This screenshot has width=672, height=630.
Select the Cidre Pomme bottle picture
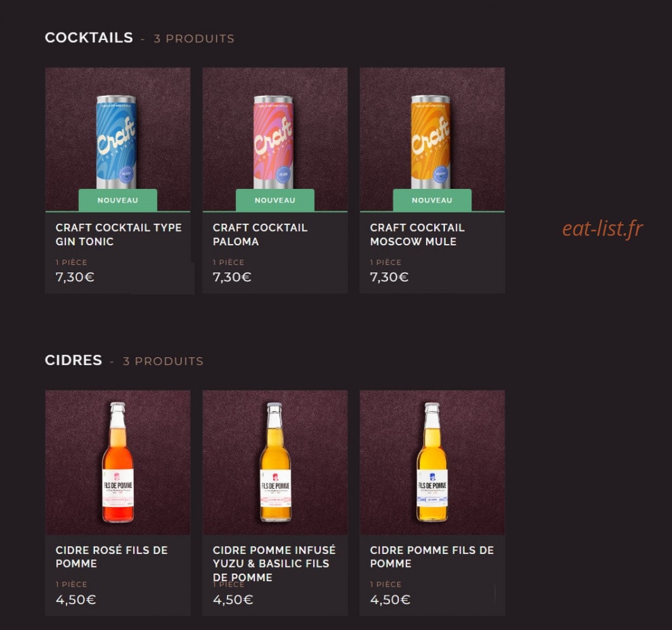click(x=432, y=462)
